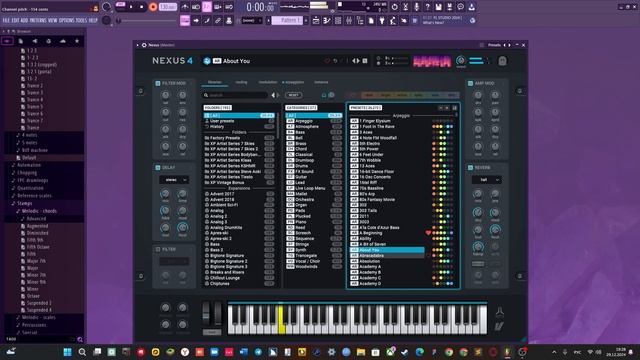Image resolution: width=640 pixels, height=360 pixels.
Task: Open the reverb hall type dropdown
Action: pos(487,180)
